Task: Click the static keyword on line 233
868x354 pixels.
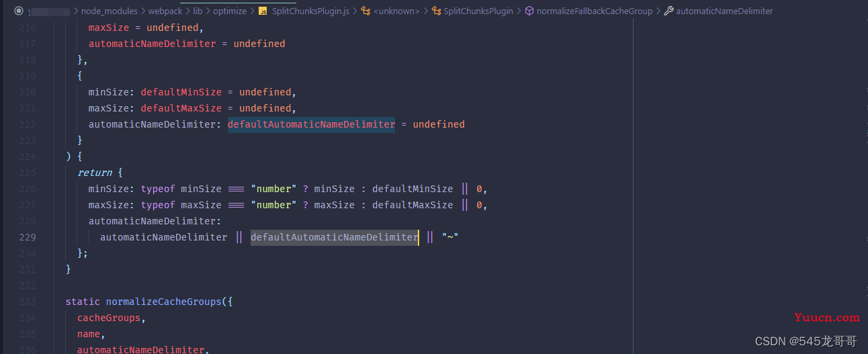Action: 83,302
